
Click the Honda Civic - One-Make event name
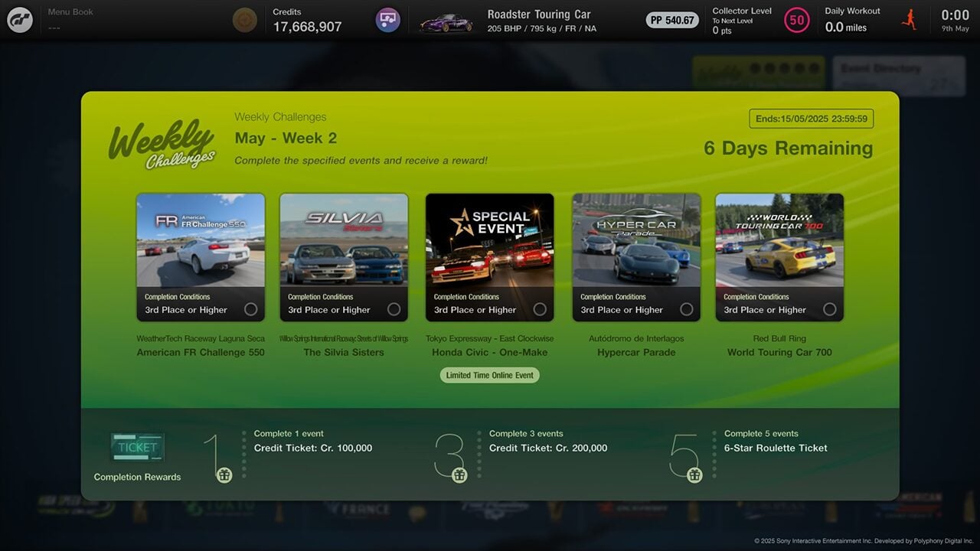tap(490, 352)
